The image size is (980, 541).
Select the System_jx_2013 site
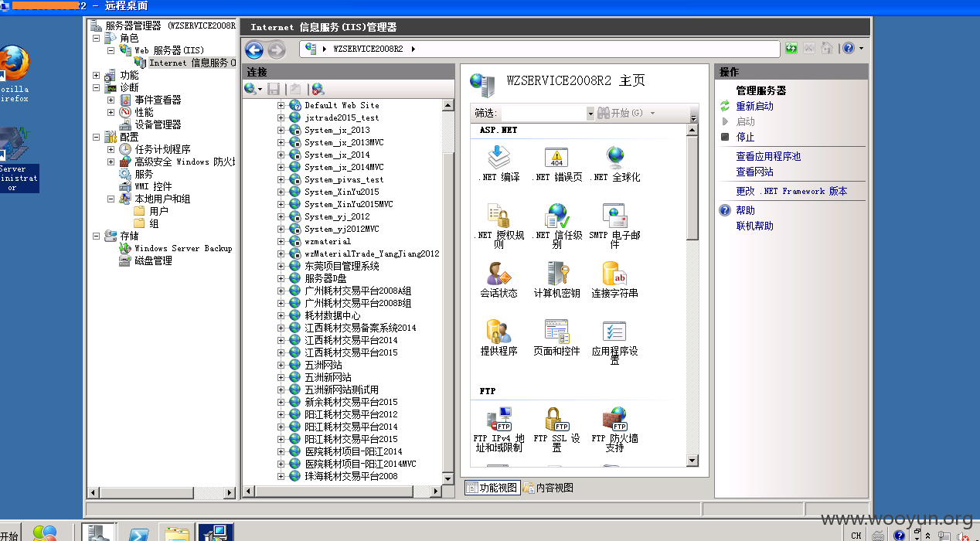[337, 130]
